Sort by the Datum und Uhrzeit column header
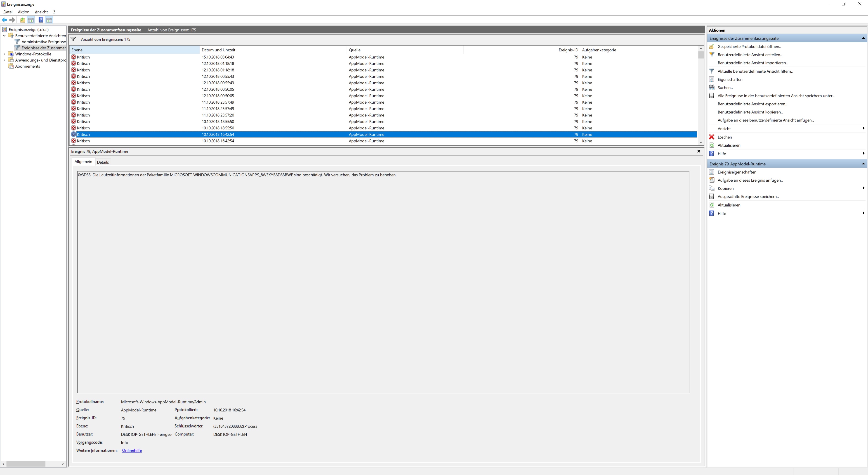Screen dimensions: 868x475 pyautogui.click(x=273, y=50)
